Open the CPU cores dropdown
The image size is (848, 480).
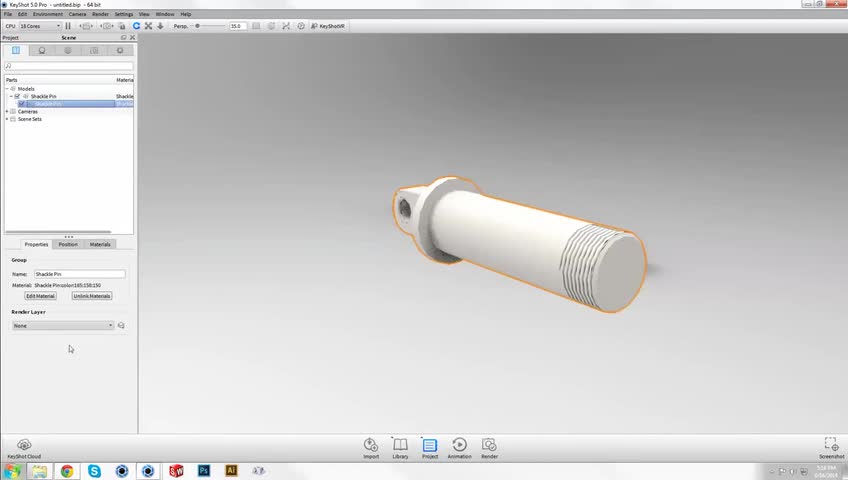point(40,26)
